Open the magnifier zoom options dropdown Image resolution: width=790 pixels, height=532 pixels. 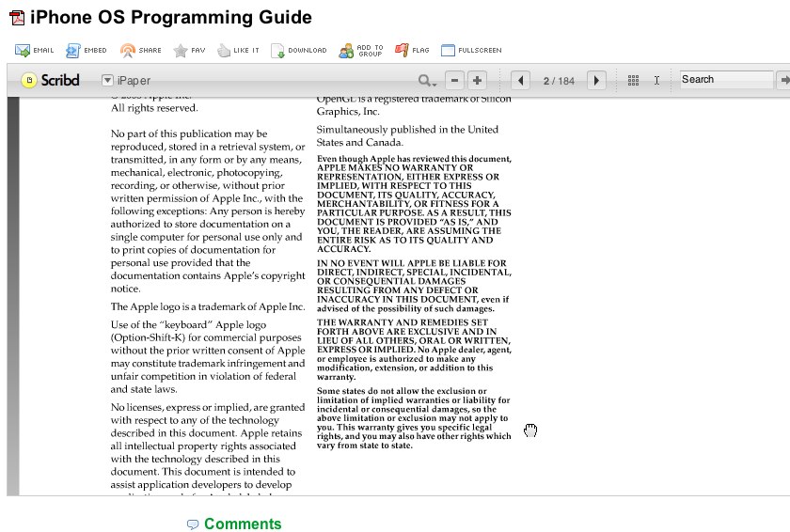pos(427,81)
